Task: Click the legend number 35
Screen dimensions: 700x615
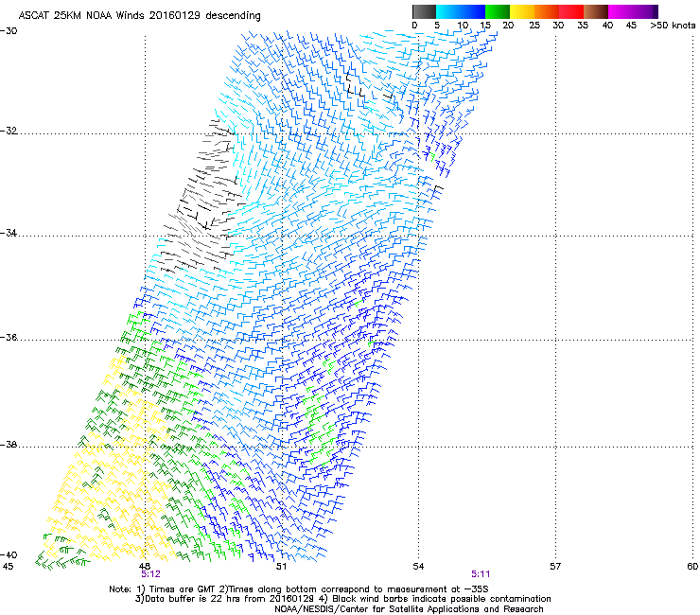Action: coord(583,26)
